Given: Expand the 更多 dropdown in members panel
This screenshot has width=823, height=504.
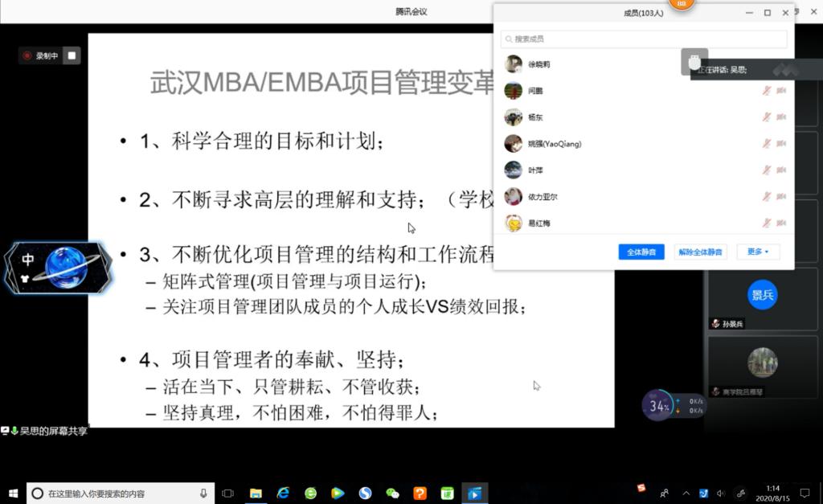Looking at the screenshot, I should (x=758, y=252).
